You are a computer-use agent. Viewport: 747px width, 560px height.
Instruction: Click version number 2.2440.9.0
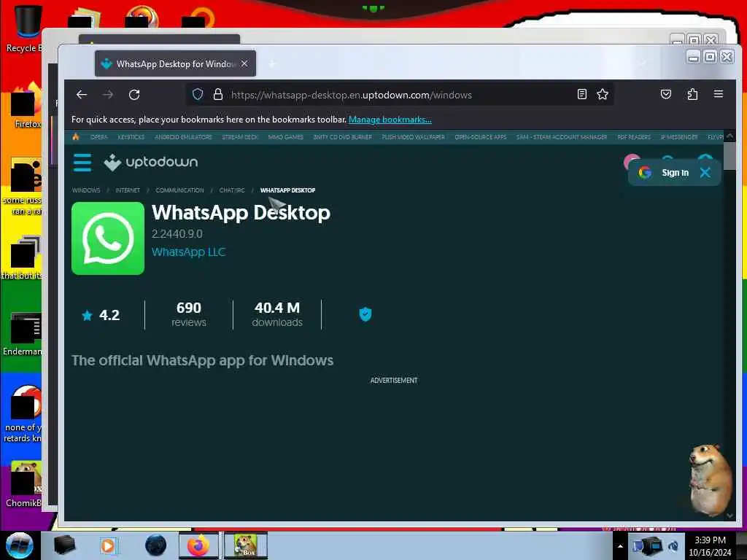(177, 234)
